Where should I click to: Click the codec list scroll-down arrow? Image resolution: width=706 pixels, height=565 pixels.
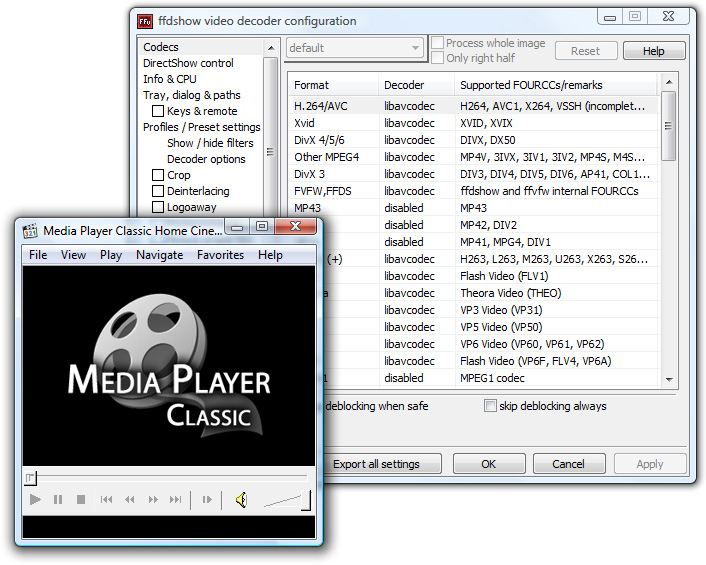[x=669, y=379]
